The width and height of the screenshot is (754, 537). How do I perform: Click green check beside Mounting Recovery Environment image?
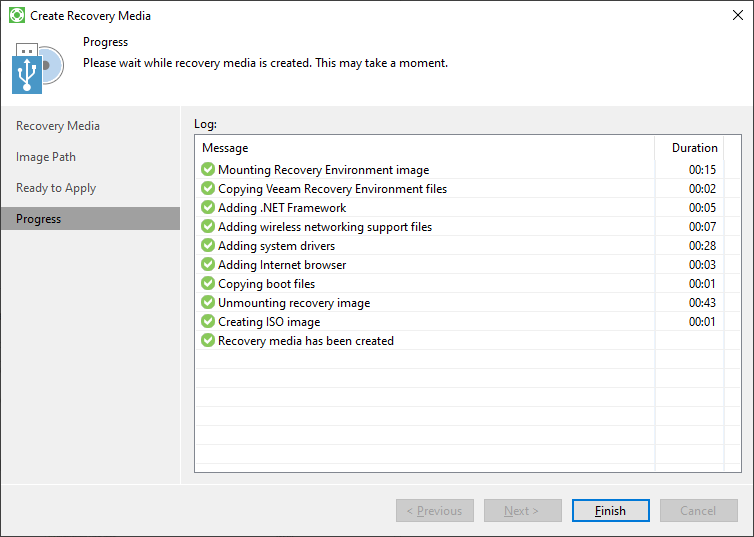pyautogui.click(x=208, y=170)
